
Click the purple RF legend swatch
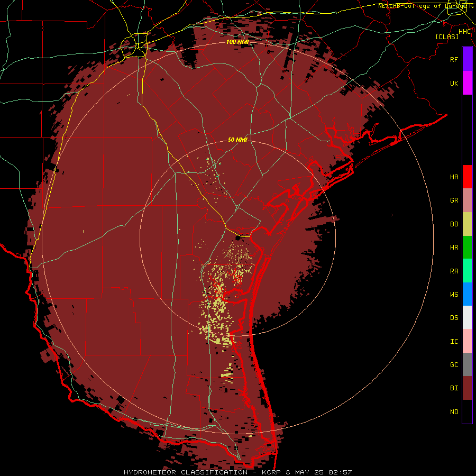tap(467, 59)
